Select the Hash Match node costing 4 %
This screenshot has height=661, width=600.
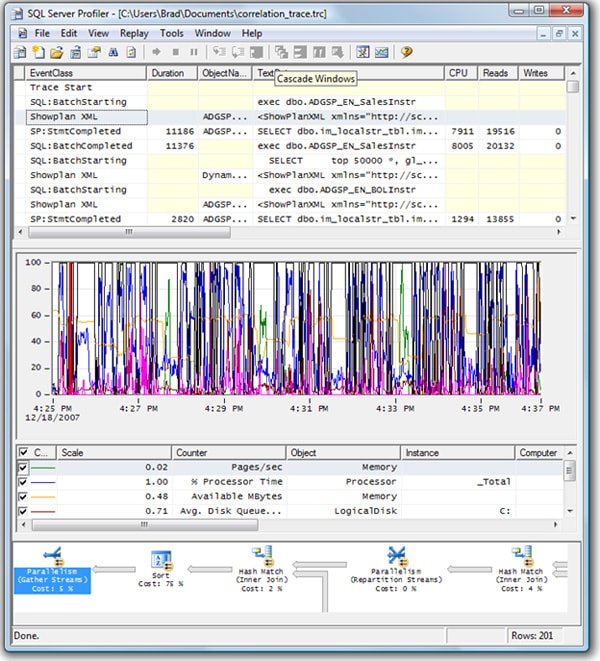point(521,569)
